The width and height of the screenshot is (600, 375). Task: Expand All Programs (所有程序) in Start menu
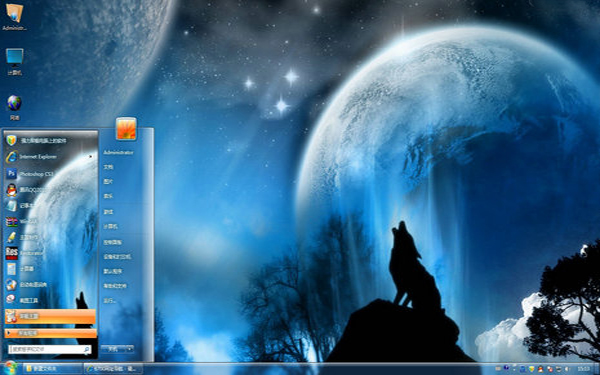(50, 333)
